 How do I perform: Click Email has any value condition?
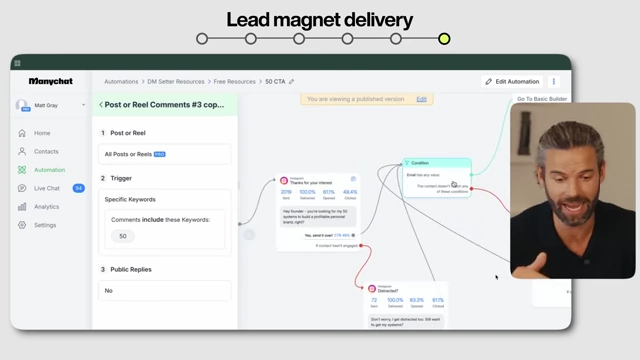coord(423,175)
